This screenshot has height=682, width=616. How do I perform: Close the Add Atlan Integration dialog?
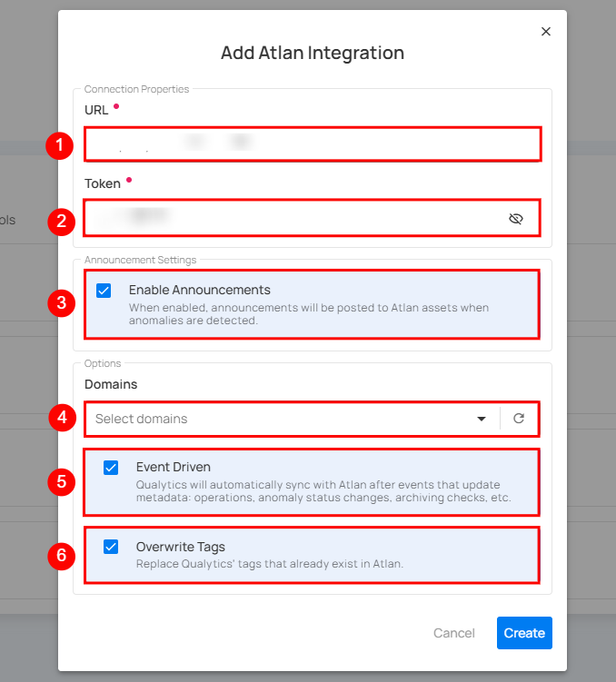pos(545,31)
